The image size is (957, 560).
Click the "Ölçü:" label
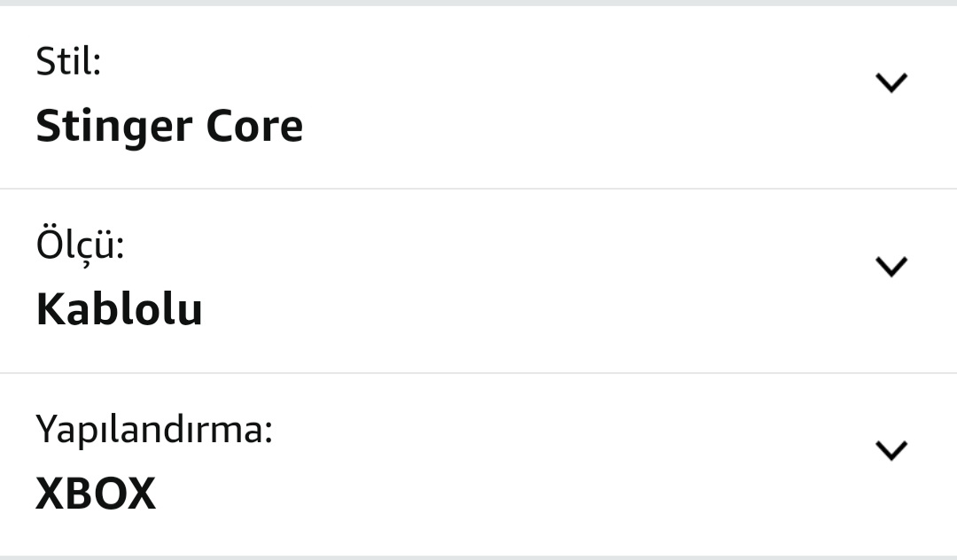(x=80, y=245)
